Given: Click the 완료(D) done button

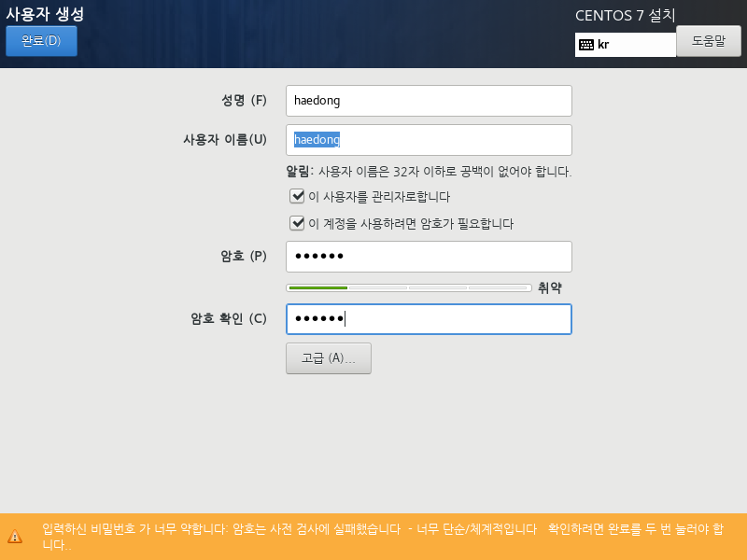Looking at the screenshot, I should tap(41, 41).
